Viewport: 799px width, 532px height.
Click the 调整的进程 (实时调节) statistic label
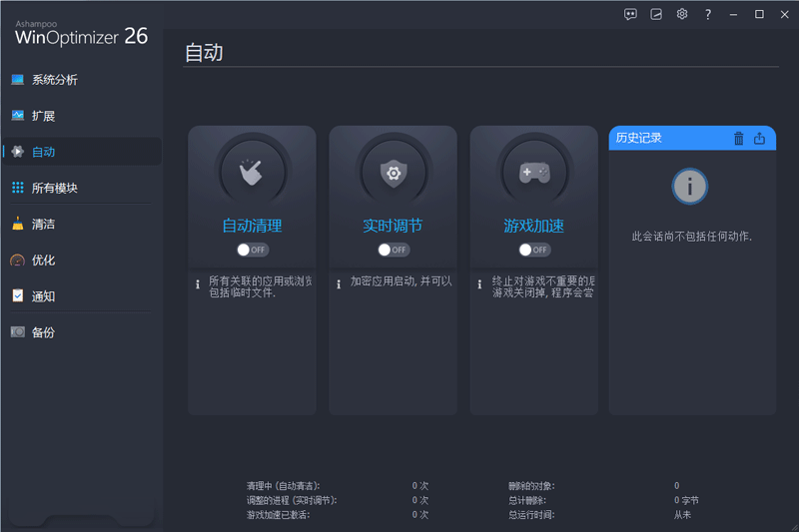tap(292, 500)
